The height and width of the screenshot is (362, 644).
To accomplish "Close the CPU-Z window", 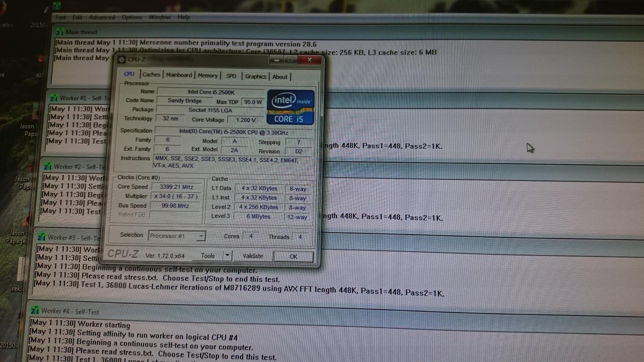I will click(x=309, y=60).
